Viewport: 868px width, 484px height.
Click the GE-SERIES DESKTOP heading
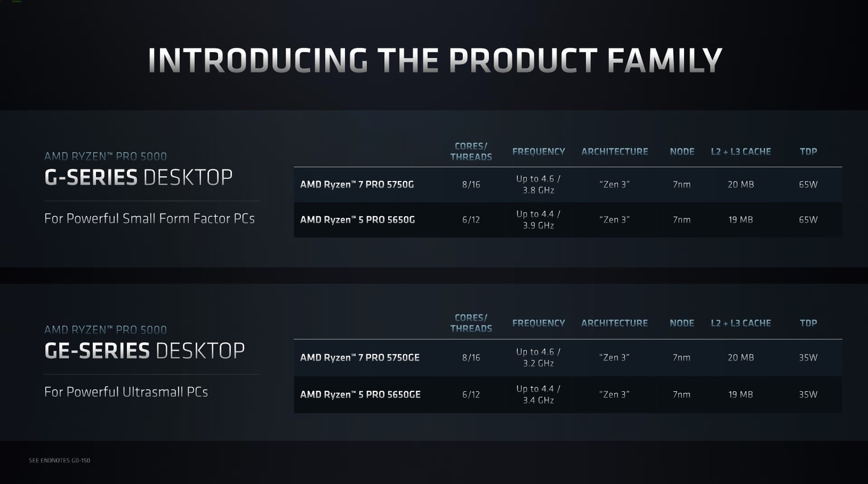click(144, 351)
